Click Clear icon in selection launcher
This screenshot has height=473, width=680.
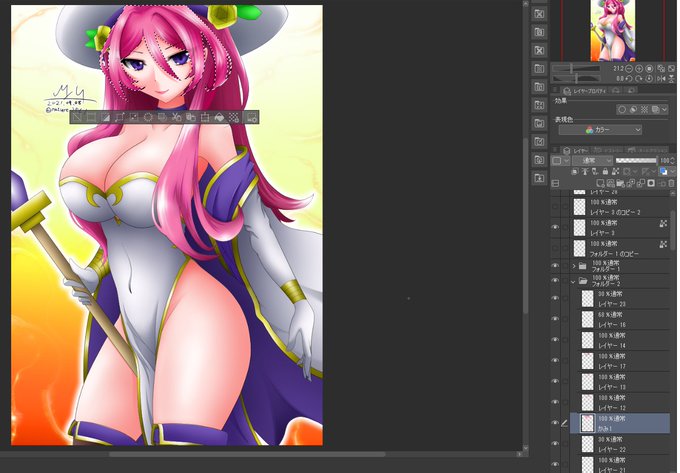[x=148, y=117]
